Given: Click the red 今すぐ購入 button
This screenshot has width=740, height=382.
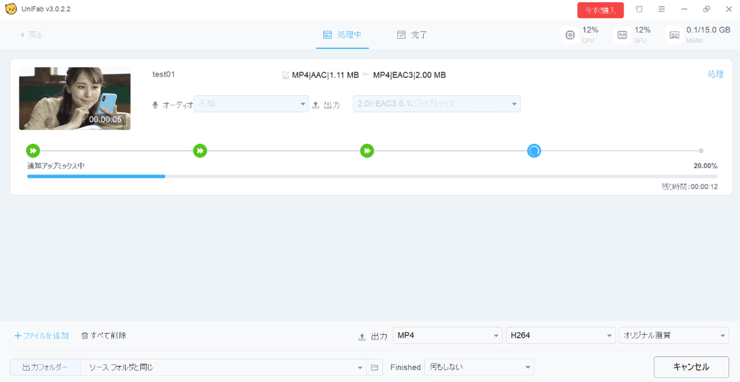Looking at the screenshot, I should (x=600, y=10).
